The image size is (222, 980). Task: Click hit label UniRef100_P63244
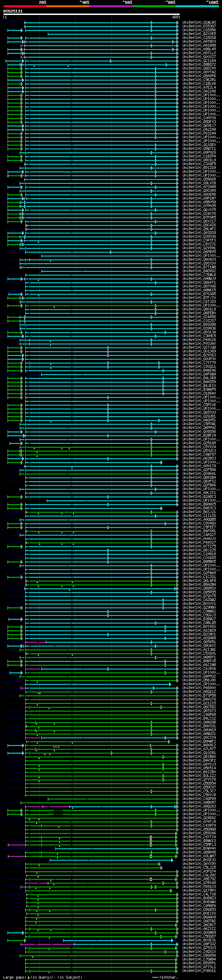pyautogui.click(x=199, y=133)
